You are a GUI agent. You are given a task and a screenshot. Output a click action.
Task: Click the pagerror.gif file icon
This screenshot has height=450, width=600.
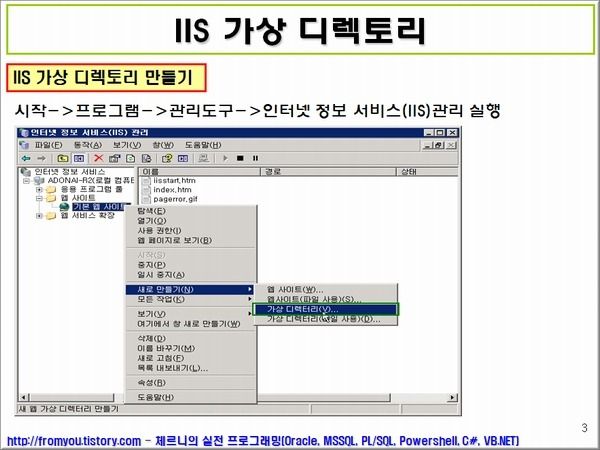pyautogui.click(x=146, y=199)
